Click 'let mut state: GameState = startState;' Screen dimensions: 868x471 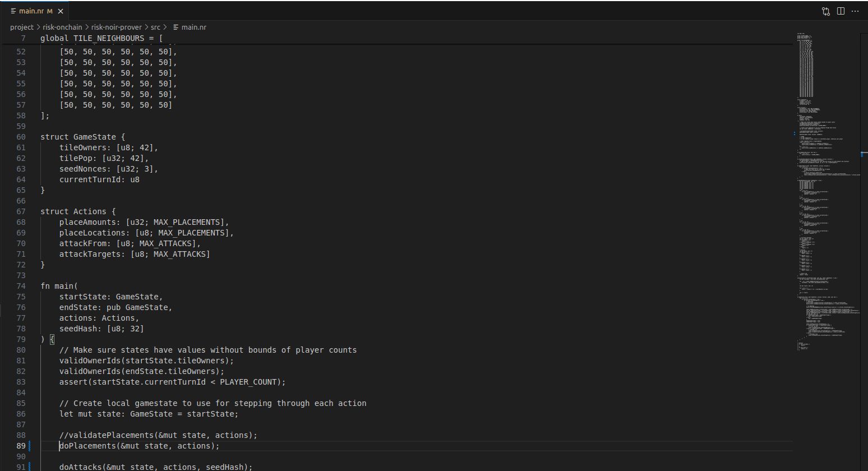point(149,414)
